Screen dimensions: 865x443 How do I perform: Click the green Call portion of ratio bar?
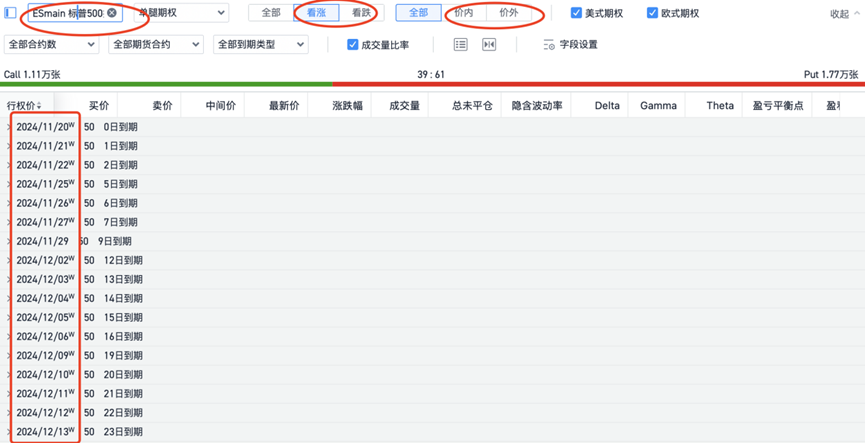(x=166, y=84)
